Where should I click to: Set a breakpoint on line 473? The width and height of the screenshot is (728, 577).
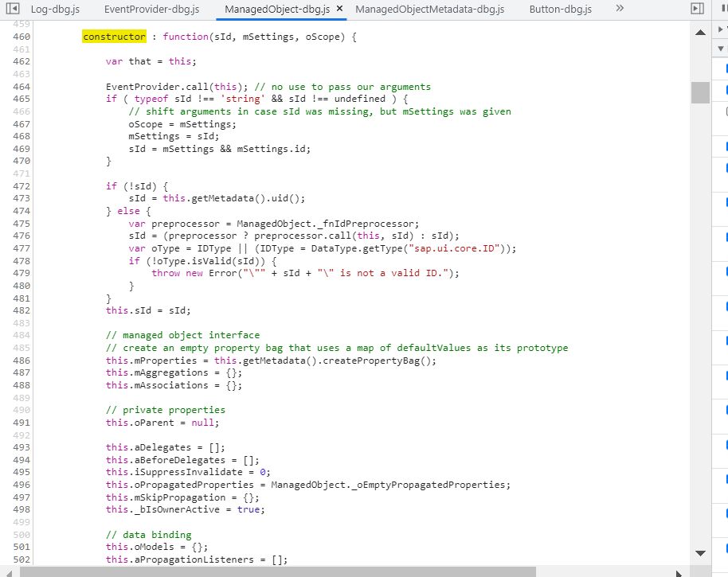coord(22,198)
